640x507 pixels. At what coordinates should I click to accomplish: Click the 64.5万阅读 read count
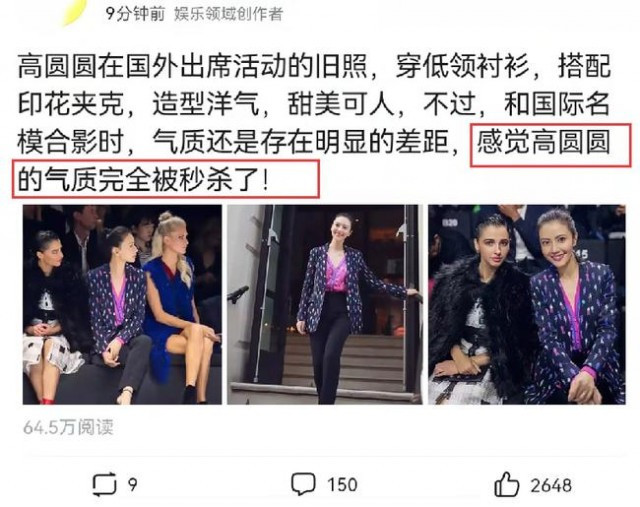68,427
